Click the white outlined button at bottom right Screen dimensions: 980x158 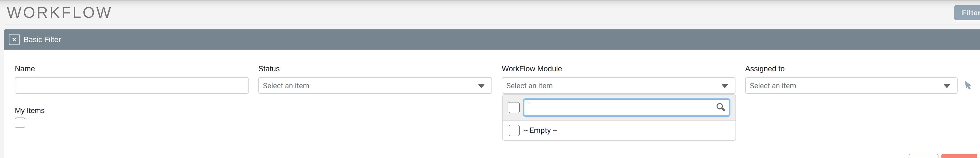[x=923, y=156]
